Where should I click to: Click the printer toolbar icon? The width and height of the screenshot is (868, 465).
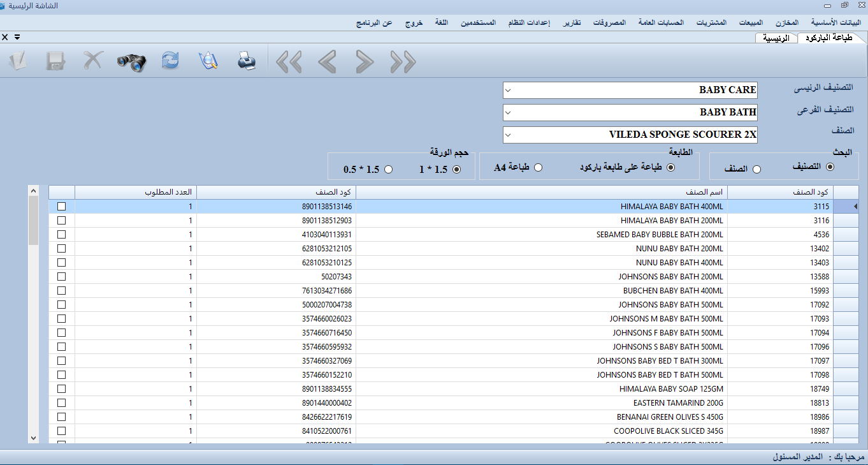pyautogui.click(x=247, y=61)
